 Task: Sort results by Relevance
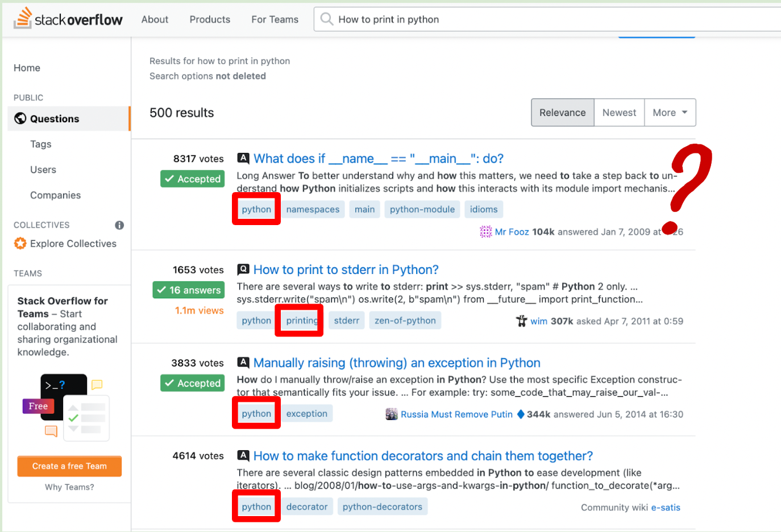(x=562, y=113)
